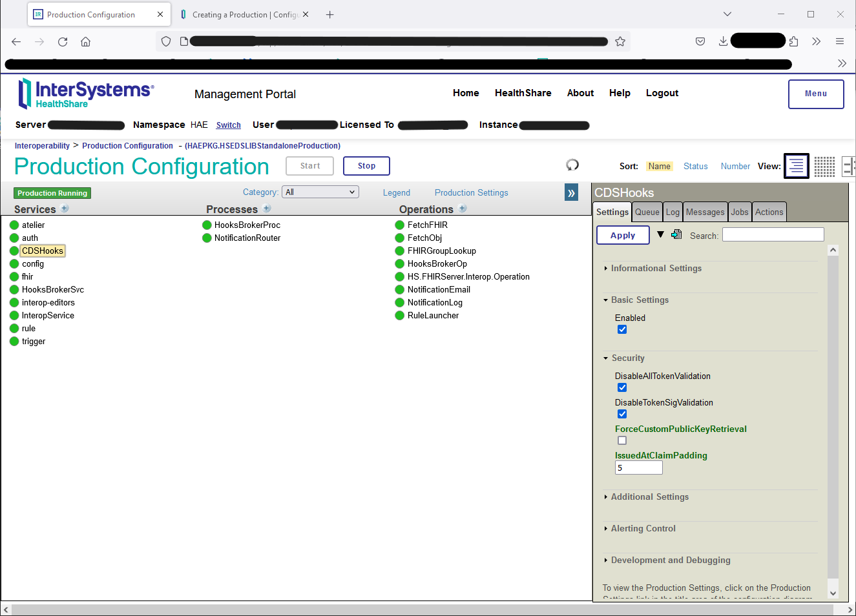Select RuleLauncher operation
This screenshot has width=856, height=616.
point(433,315)
